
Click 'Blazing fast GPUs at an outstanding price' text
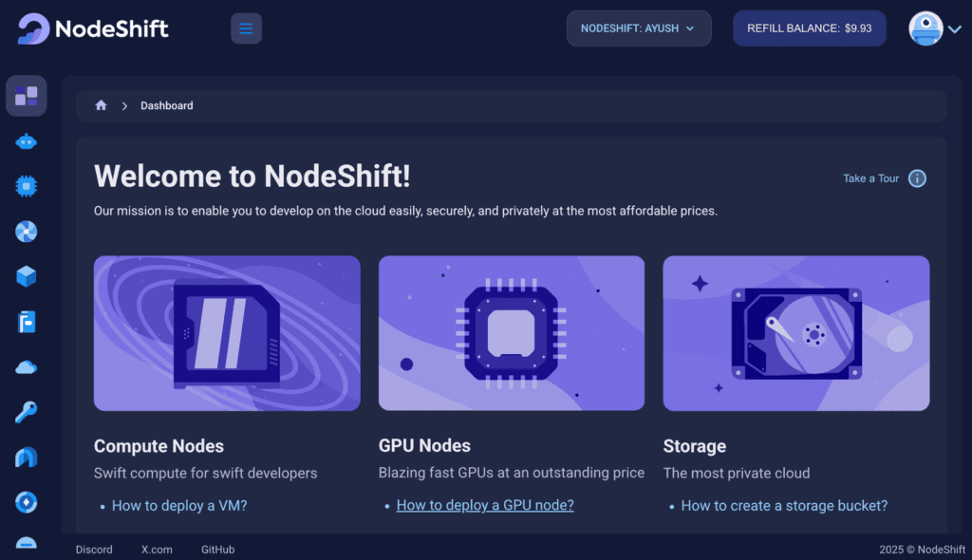tap(512, 473)
